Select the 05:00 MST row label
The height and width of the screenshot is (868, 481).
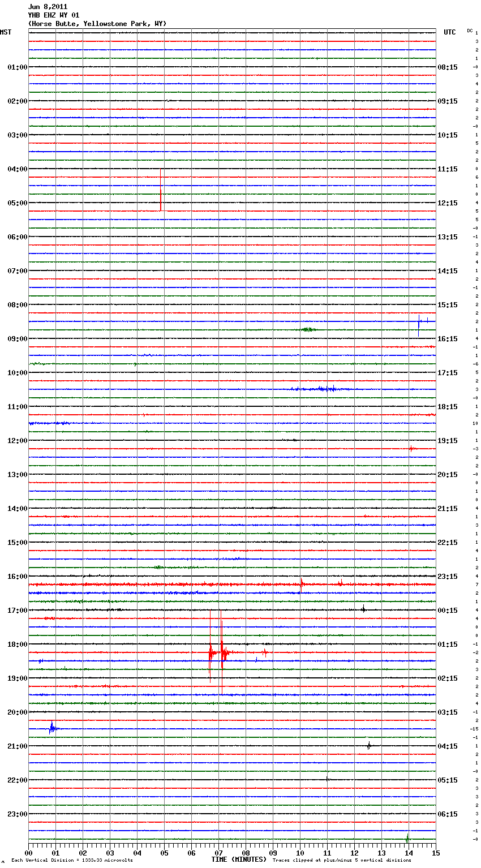(x=18, y=203)
